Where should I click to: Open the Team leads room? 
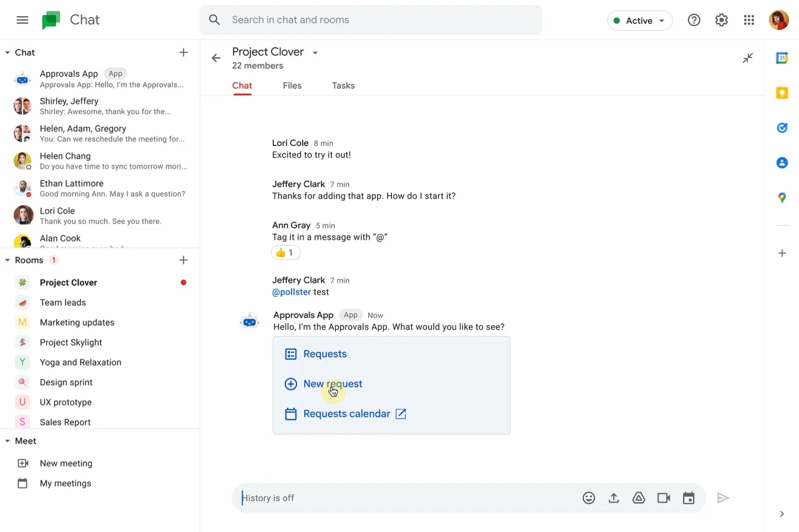100,302
